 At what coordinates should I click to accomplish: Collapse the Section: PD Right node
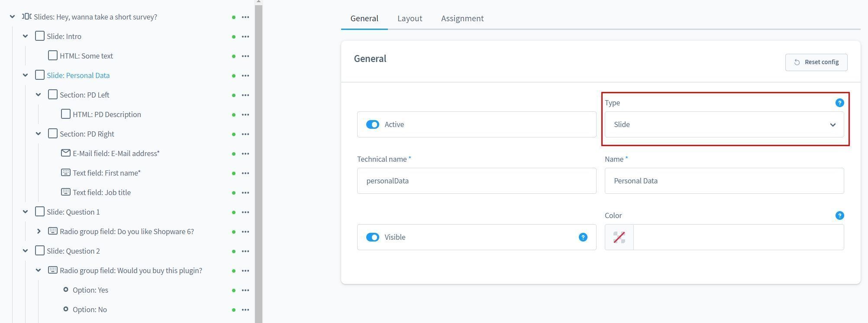coord(39,134)
